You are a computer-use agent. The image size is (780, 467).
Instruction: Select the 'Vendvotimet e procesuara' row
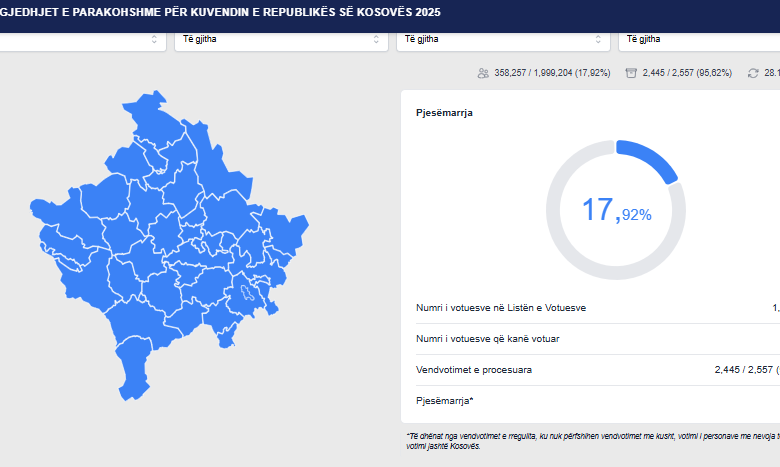[474, 370]
